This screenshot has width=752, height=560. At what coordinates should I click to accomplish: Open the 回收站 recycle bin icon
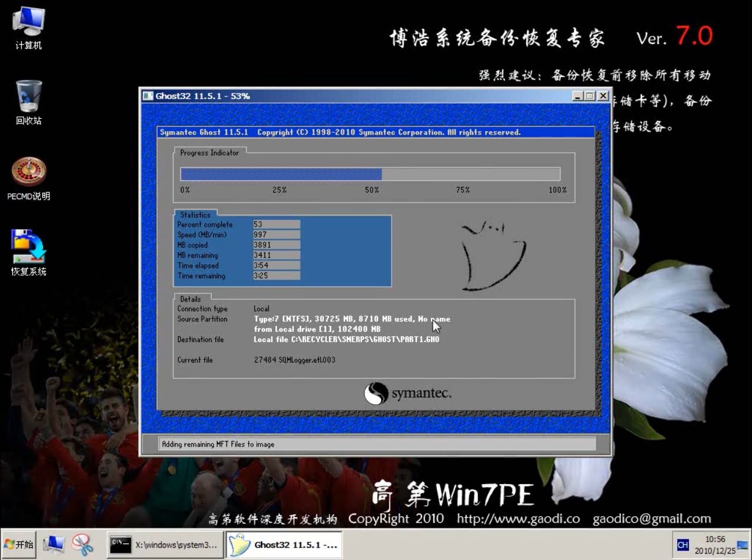pos(28,103)
